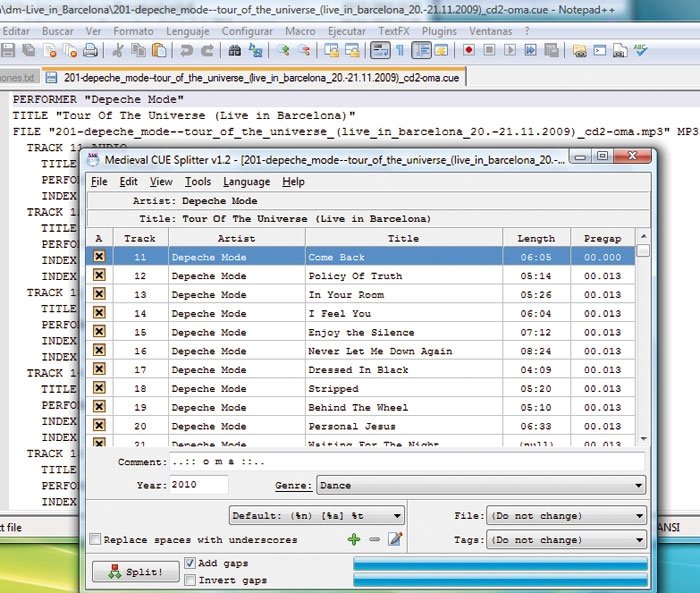This screenshot has width=700, height=593.
Task: Open the Genre dropdown showing Dance
Action: [x=481, y=485]
